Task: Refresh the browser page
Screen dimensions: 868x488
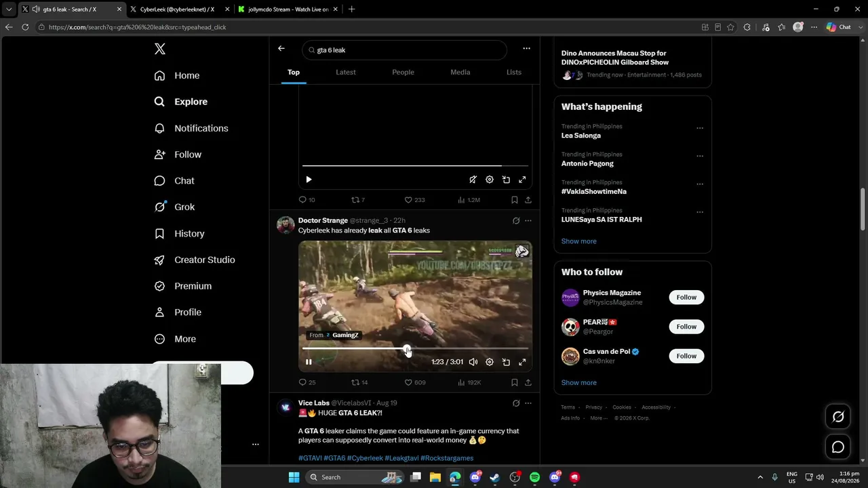Action: pos(25,27)
